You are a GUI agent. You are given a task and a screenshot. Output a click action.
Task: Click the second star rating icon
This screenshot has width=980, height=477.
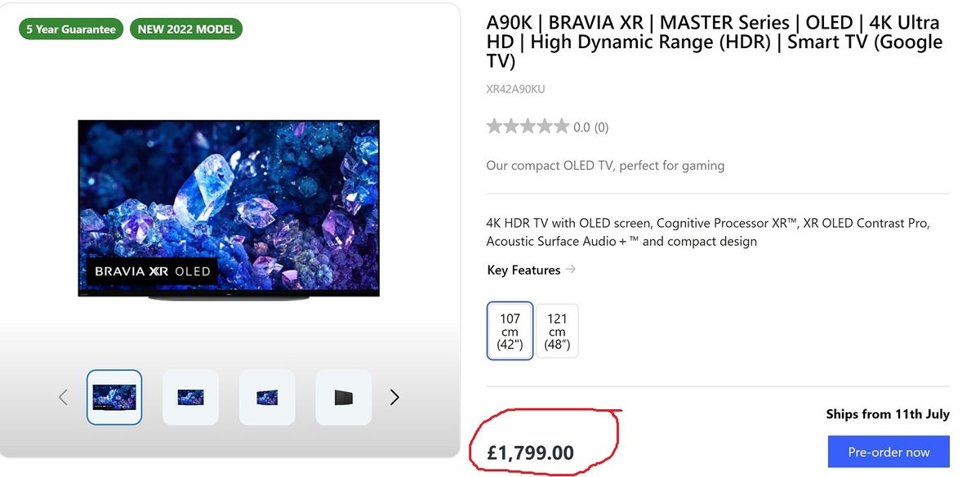point(511,126)
